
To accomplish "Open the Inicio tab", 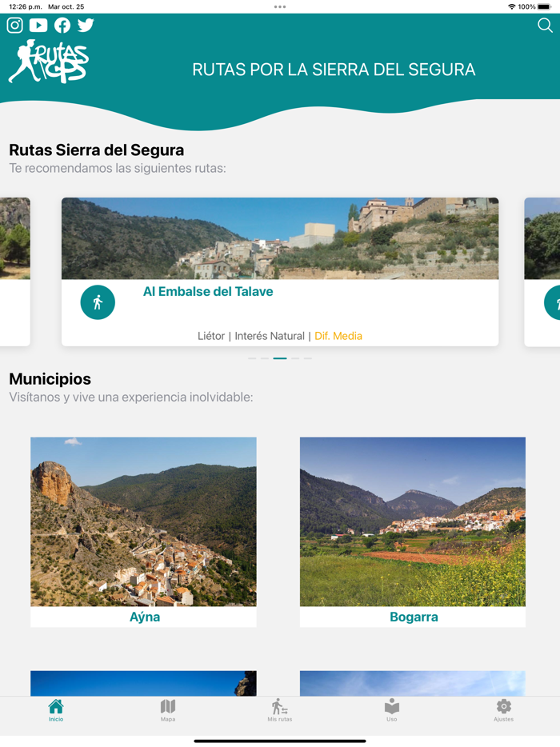I will pos(56,710).
